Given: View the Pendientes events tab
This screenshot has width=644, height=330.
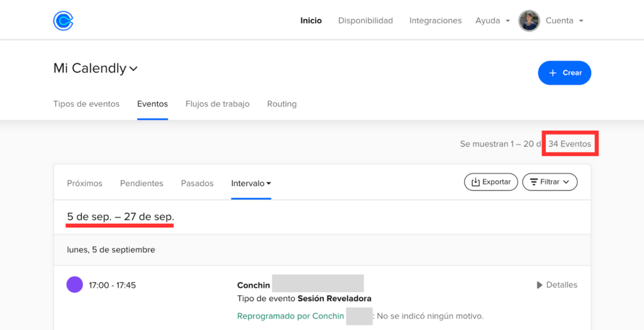Looking at the screenshot, I should point(142,184).
